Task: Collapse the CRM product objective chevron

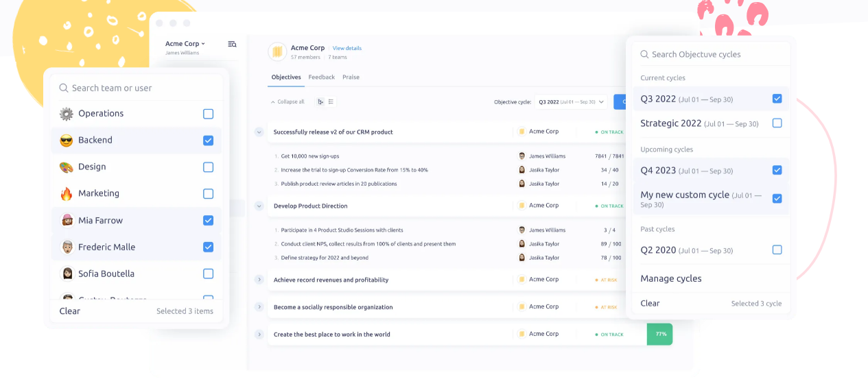Action: pos(259,132)
